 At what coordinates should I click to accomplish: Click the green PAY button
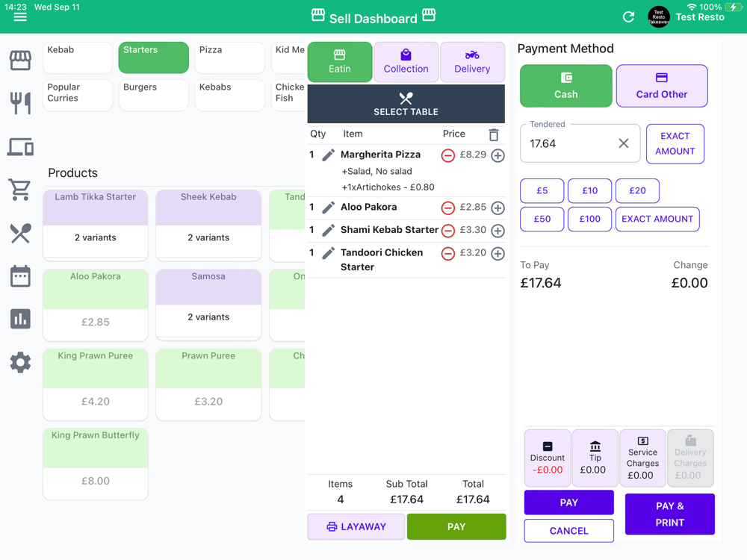(x=456, y=526)
